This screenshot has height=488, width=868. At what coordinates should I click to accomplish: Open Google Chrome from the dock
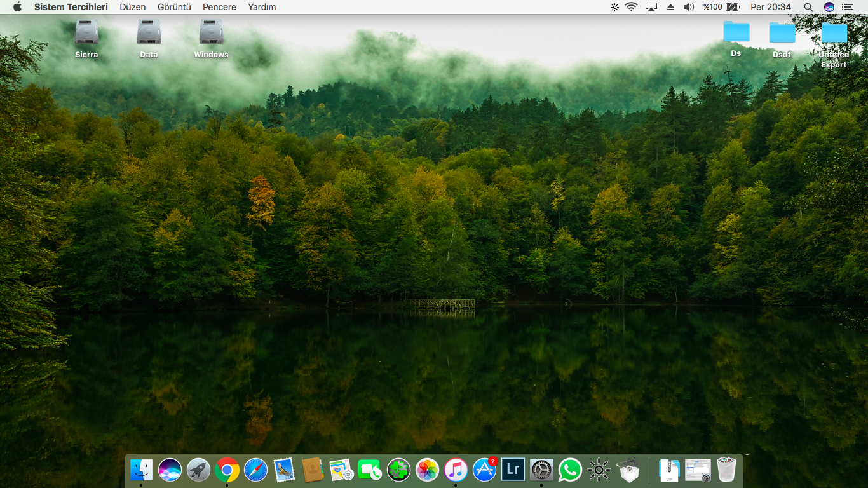227,470
